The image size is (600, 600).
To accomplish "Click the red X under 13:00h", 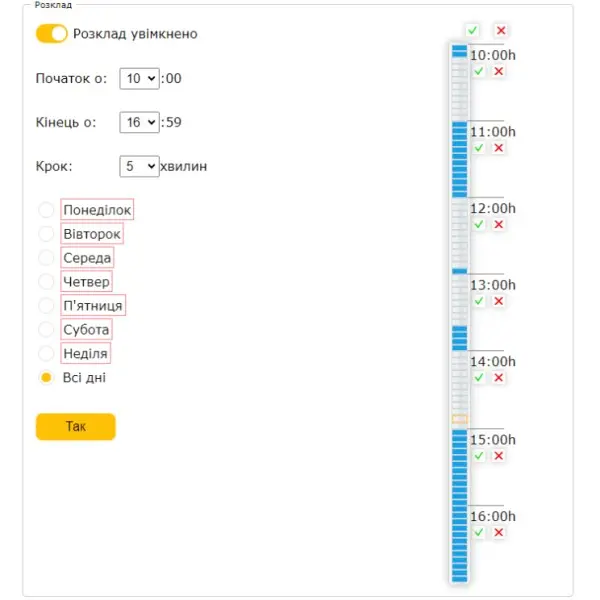I will click(498, 301).
